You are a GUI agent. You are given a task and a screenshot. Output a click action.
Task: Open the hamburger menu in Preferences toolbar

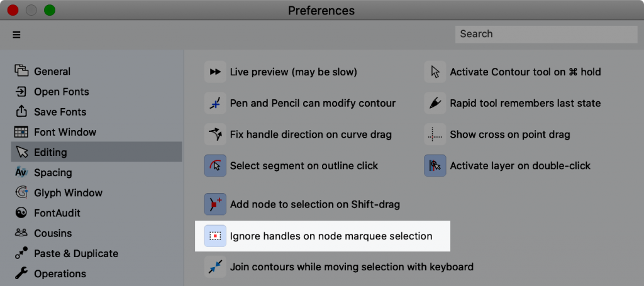tap(16, 35)
